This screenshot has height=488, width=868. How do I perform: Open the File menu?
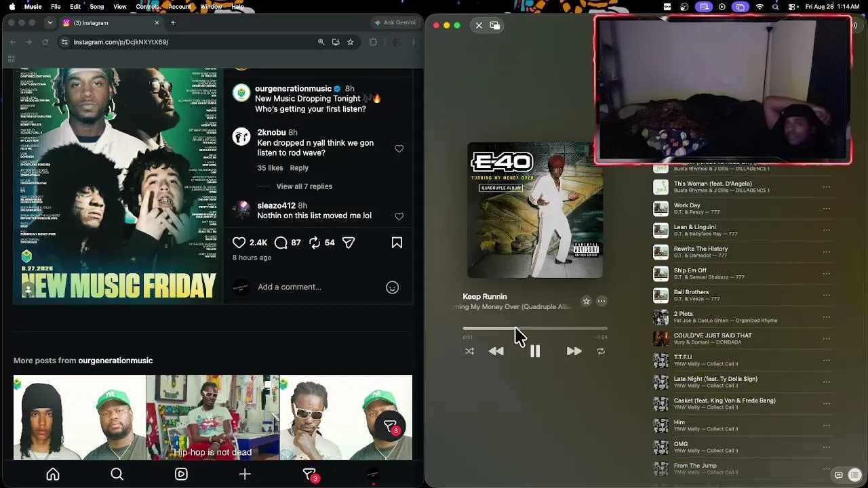(56, 7)
